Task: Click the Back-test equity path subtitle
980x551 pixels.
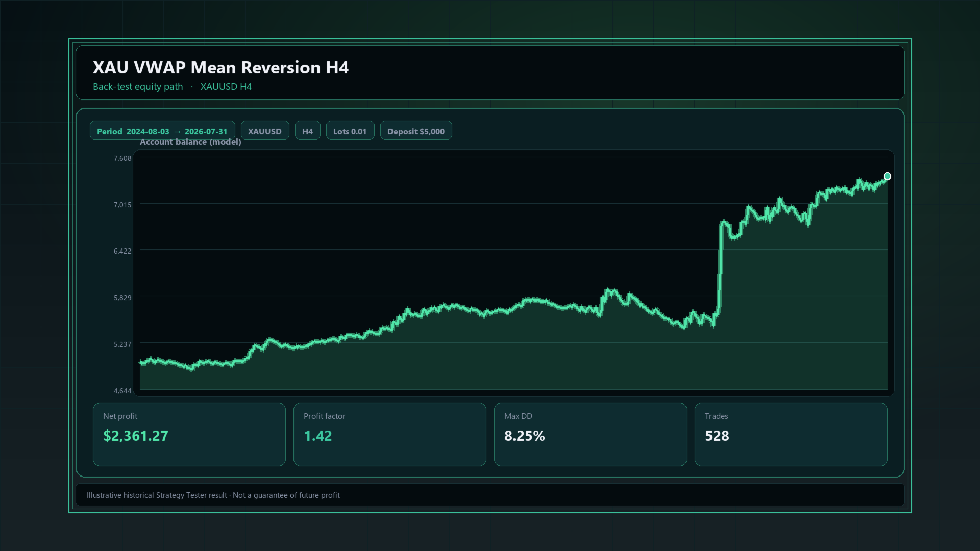Action: [138, 87]
